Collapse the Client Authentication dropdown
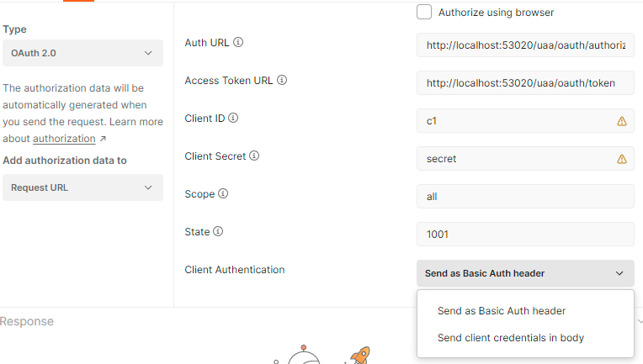The image size is (643, 364). coord(525,273)
